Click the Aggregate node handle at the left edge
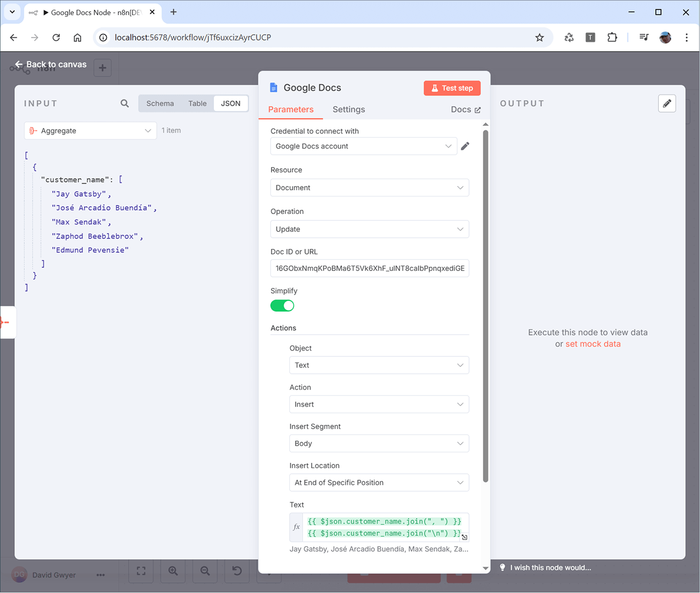Viewport: 700px width, 593px height. tap(7, 322)
